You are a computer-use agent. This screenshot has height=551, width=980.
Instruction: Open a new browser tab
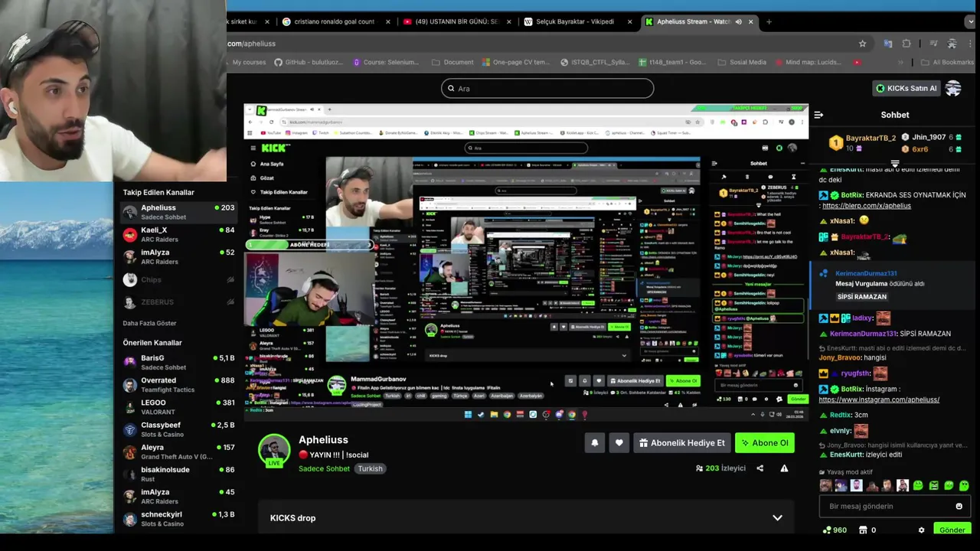coord(769,21)
